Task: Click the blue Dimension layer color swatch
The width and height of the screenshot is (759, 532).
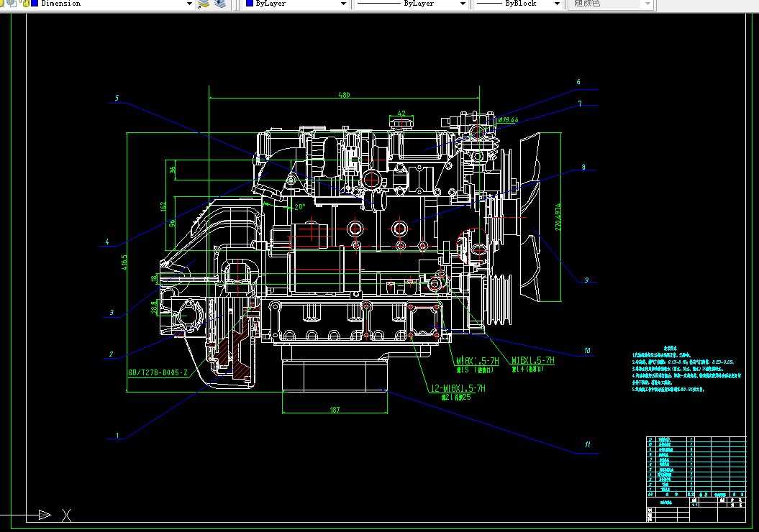Action: [x=35, y=4]
